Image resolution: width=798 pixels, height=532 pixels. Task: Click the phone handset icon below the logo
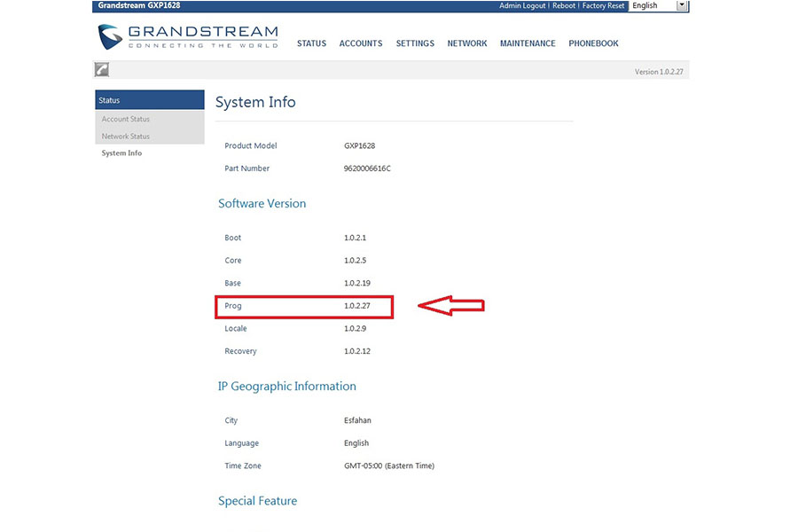[x=102, y=70]
